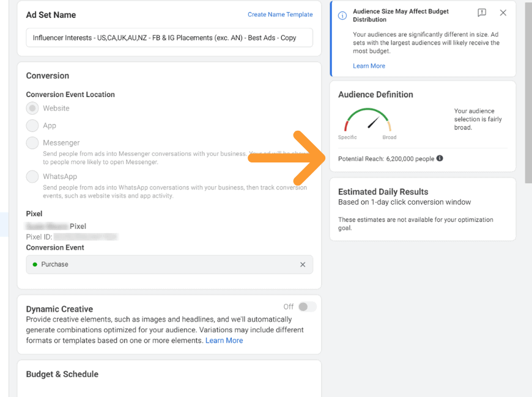Click the audience gauge meter
This screenshot has height=397, width=532.
[x=368, y=120]
